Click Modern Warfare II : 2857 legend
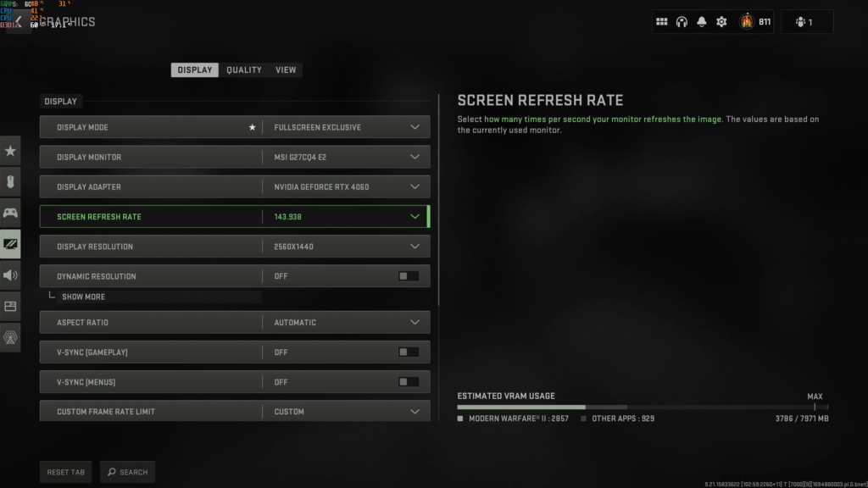This screenshot has height=488, width=868. click(x=513, y=419)
